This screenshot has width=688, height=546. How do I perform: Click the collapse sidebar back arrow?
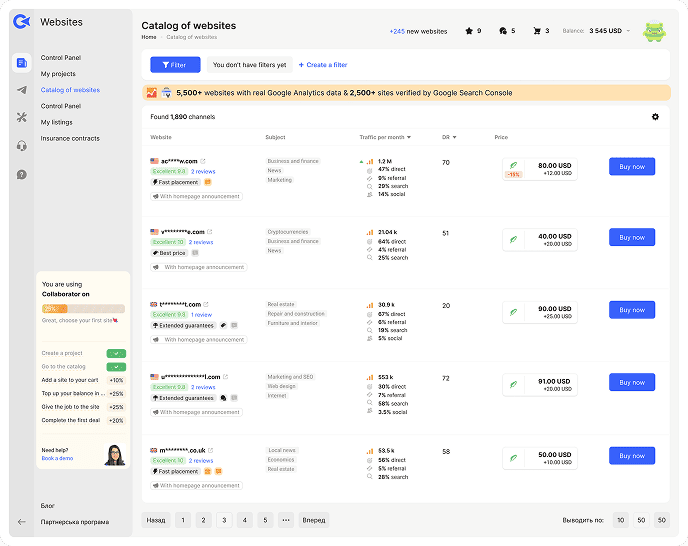pyautogui.click(x=22, y=521)
